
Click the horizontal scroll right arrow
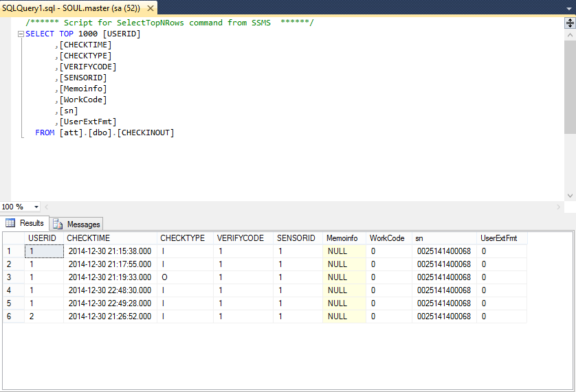[558, 207]
